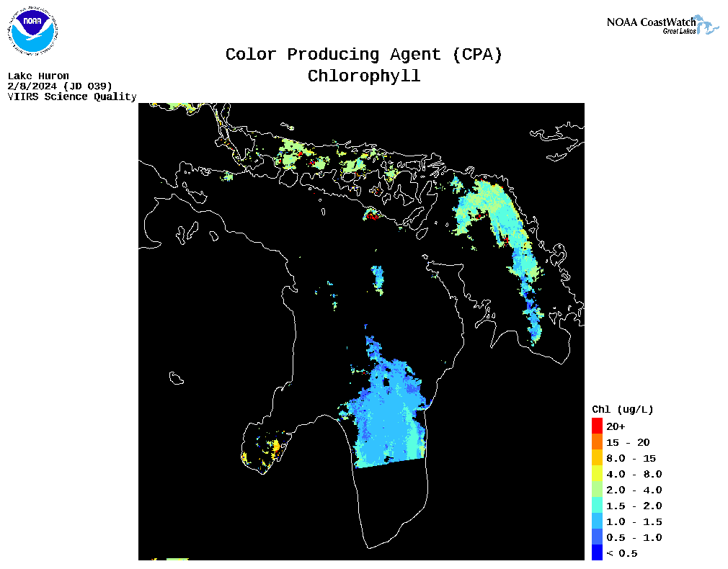Click the yellow chlorophyll patch in Saginaw Bay

pyautogui.click(x=276, y=446)
